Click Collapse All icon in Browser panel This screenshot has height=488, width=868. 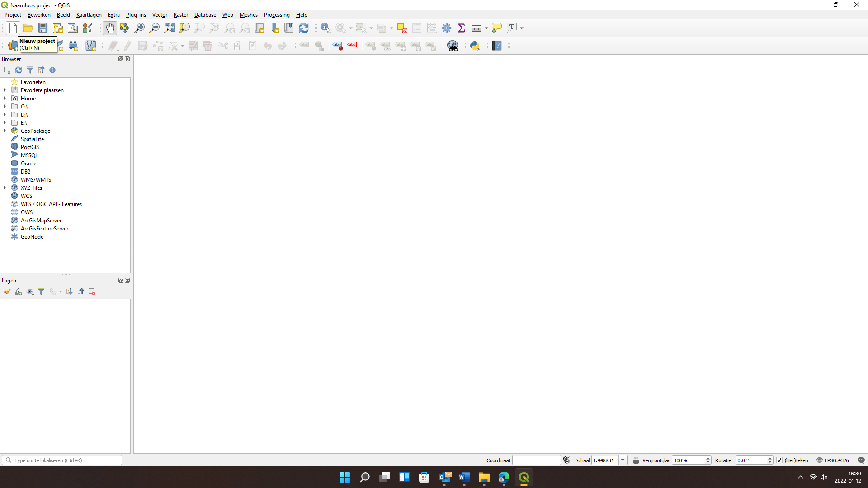click(41, 70)
